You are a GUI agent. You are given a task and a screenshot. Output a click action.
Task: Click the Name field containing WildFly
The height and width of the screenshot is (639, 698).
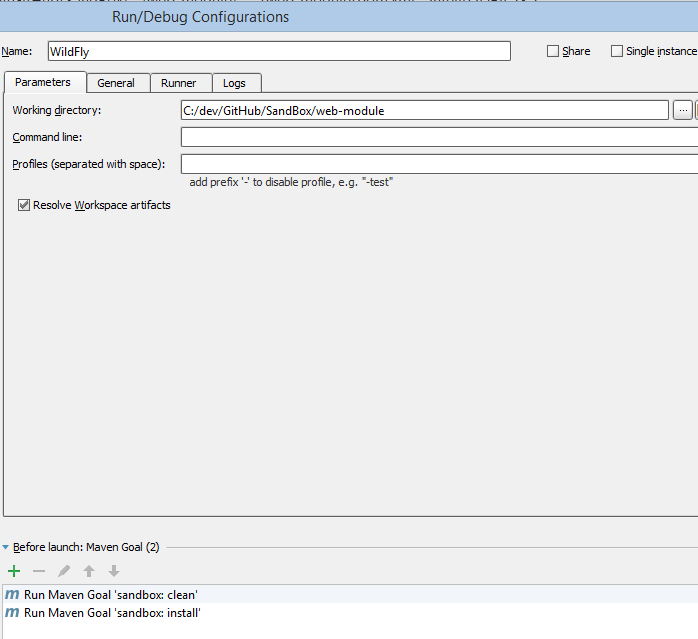pos(279,51)
